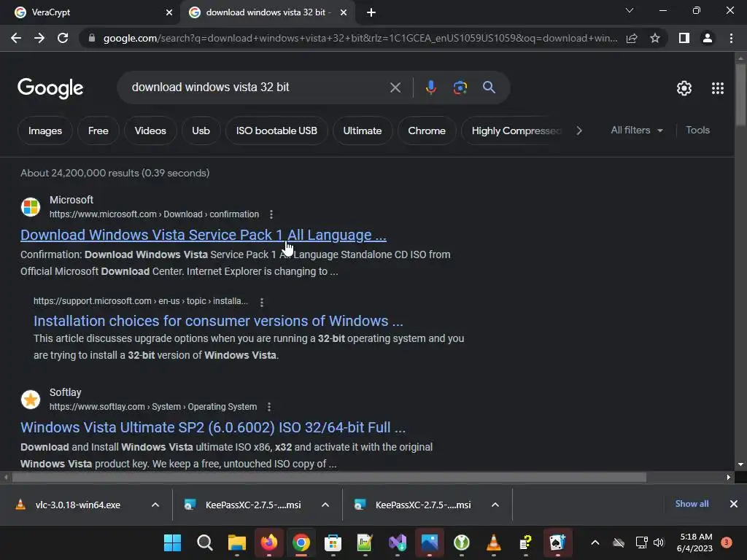Click the search query input field
This screenshot has height=560, width=747.
[x=258, y=87]
